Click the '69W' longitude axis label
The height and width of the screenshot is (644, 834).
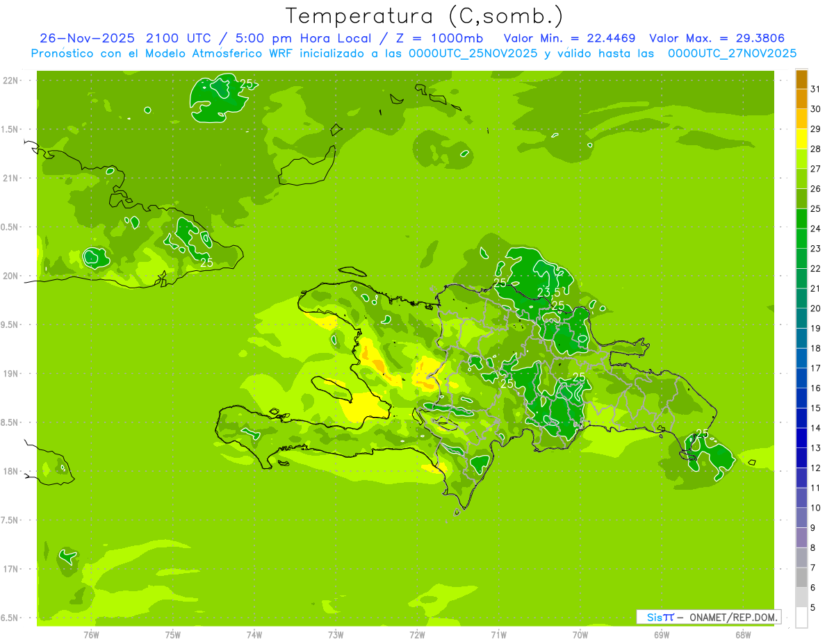coord(662,634)
